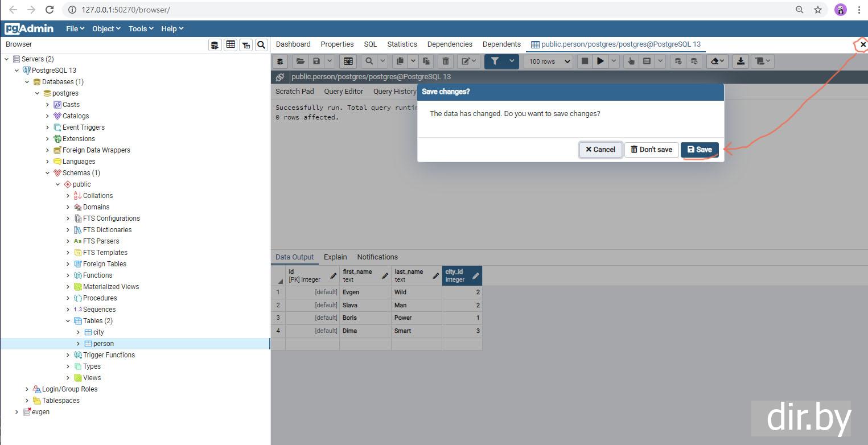
Task: Click the browser bookmark star icon
Action: (818, 10)
